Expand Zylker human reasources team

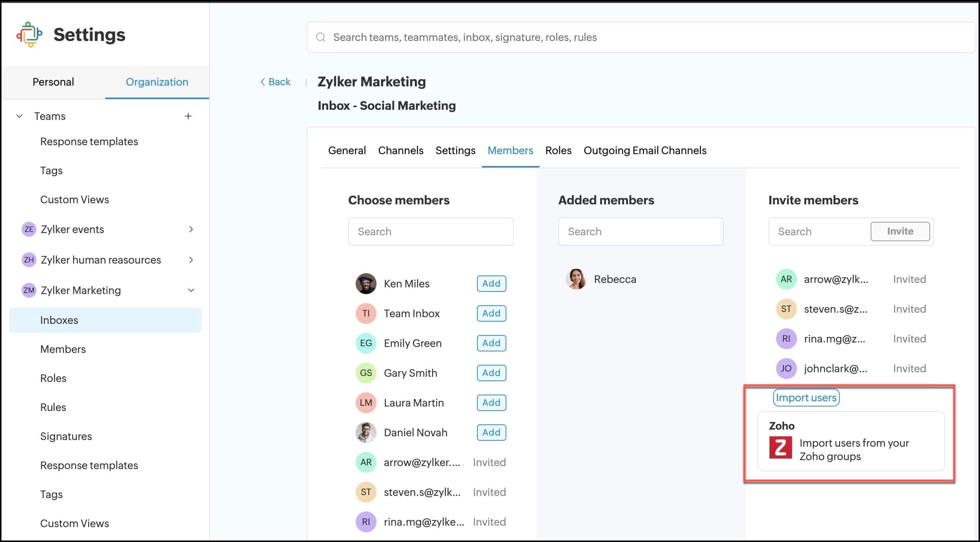coord(191,260)
